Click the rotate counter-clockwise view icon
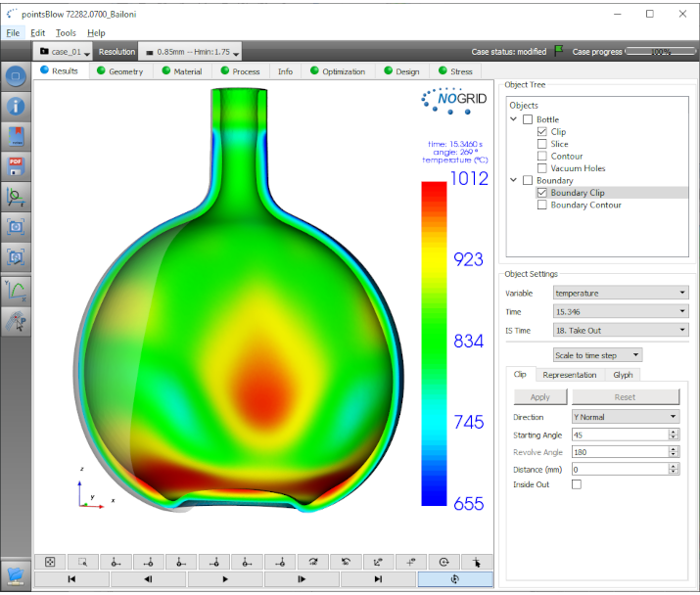 (x=346, y=562)
